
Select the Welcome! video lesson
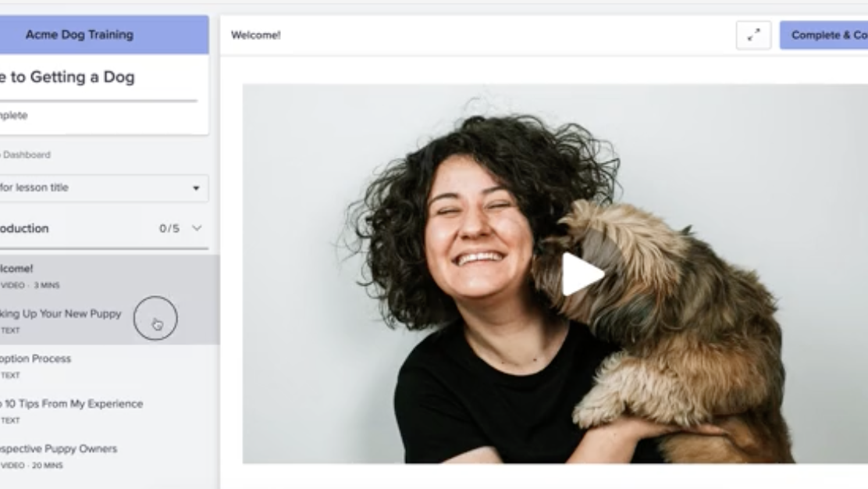point(17,269)
